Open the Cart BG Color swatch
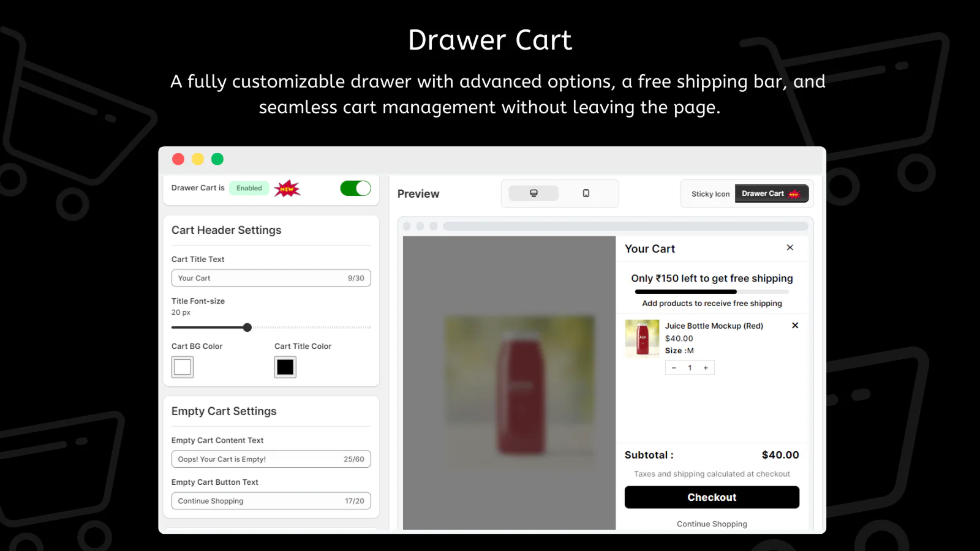The image size is (980, 551). [x=183, y=367]
